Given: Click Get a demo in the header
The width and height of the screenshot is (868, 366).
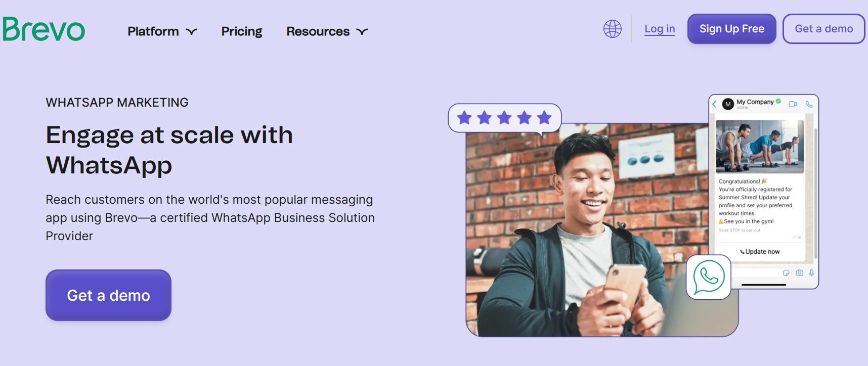Looking at the screenshot, I should pos(823,29).
